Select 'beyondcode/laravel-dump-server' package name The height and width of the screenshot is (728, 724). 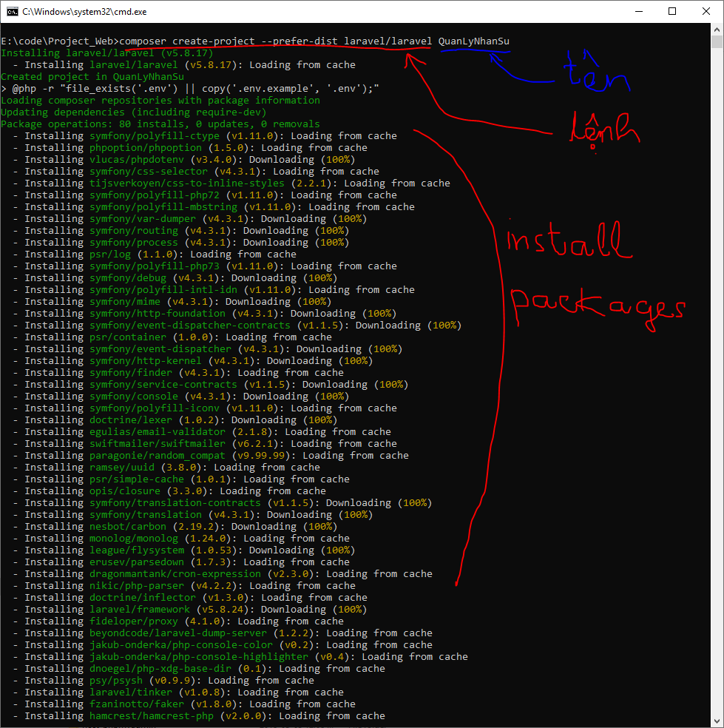[178, 633]
